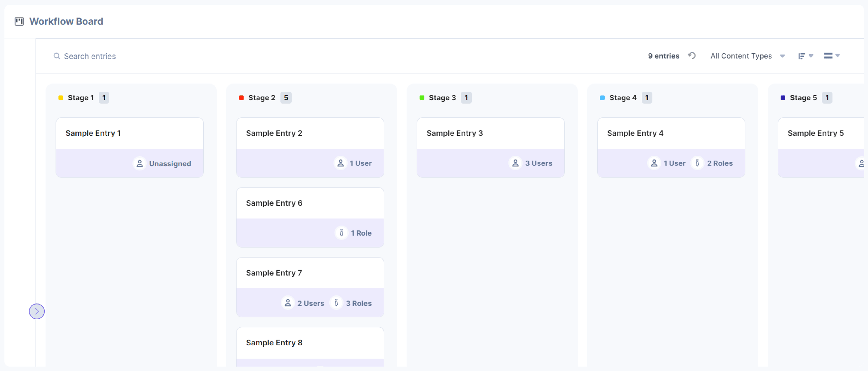The height and width of the screenshot is (371, 868).
Task: Open the Sample Entry 8 card
Action: coord(310,347)
